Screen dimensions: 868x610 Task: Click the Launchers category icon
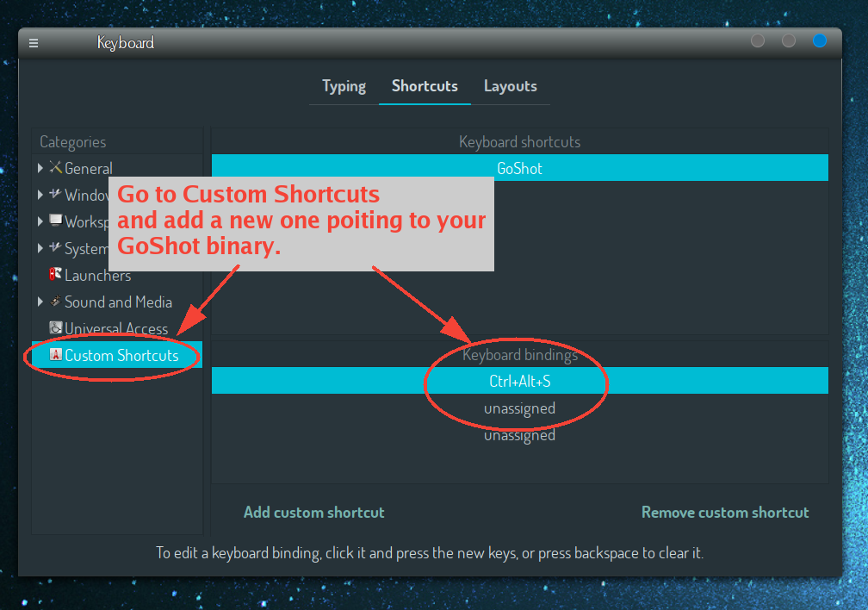pyautogui.click(x=55, y=274)
